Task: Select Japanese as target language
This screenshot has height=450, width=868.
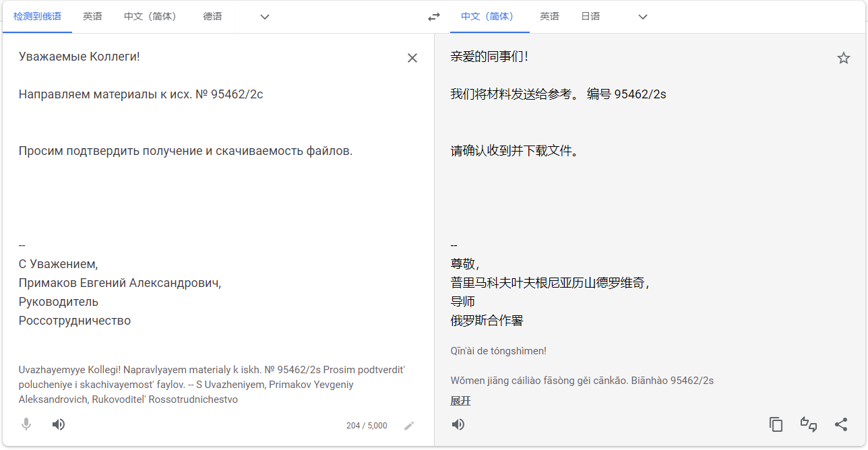Action: pos(590,17)
